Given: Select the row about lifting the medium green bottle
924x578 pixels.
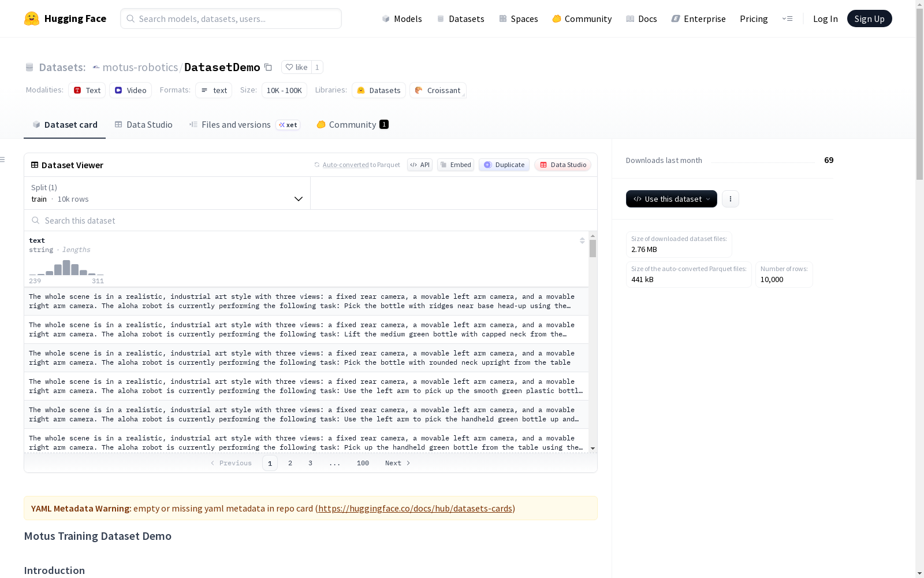Looking at the screenshot, I should 306,329.
